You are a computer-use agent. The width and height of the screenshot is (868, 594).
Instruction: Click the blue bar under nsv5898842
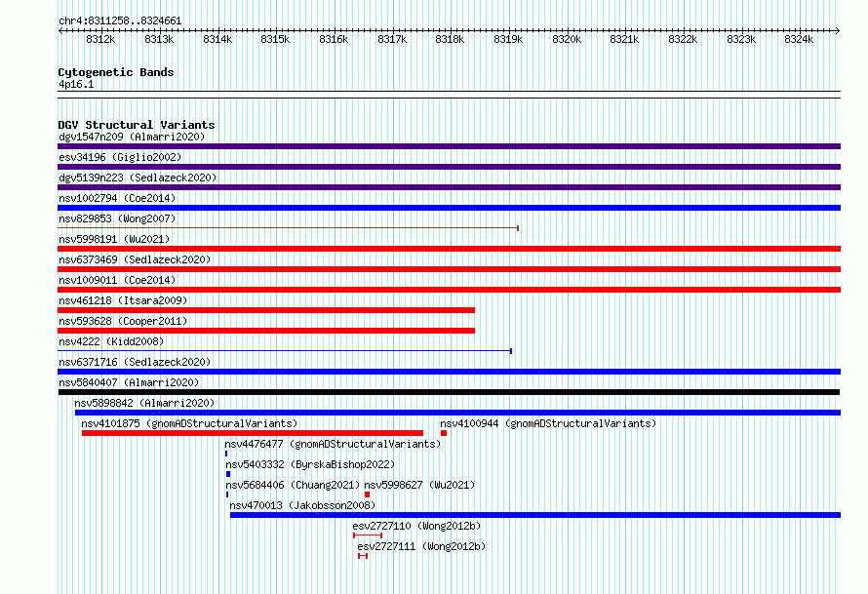pyautogui.click(x=457, y=413)
